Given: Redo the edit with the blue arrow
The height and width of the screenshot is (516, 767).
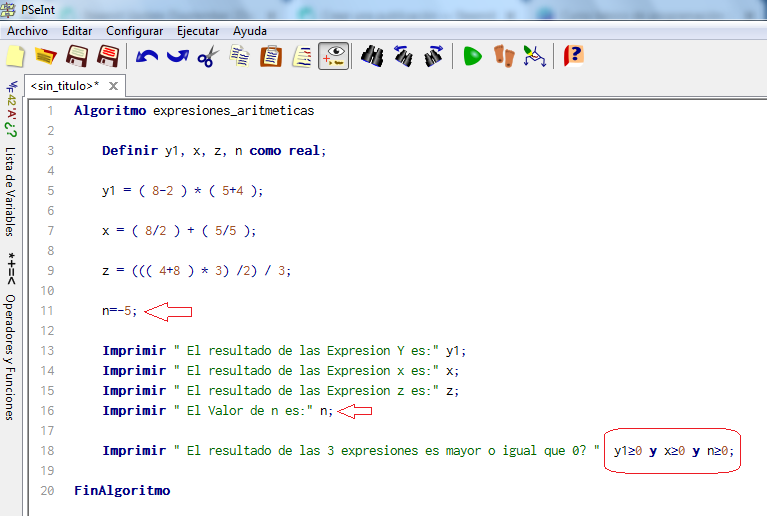Looking at the screenshot, I should (x=178, y=56).
